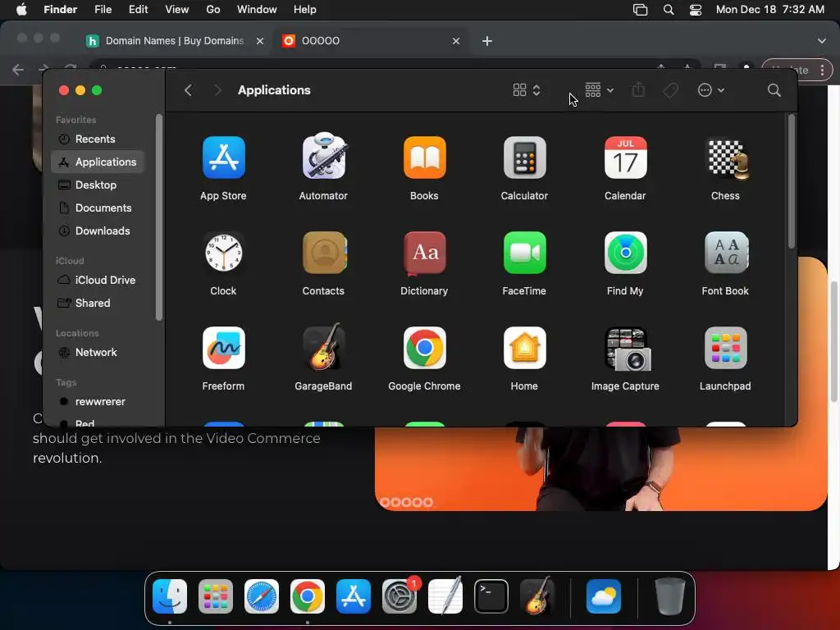Click the Share toolbar icon in Finder
840x630 pixels.
pos(638,89)
